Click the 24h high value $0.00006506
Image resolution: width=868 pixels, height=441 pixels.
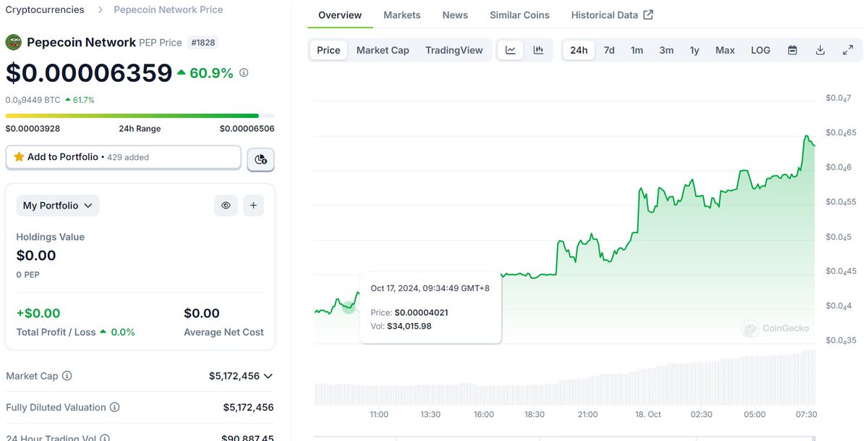pyautogui.click(x=247, y=128)
